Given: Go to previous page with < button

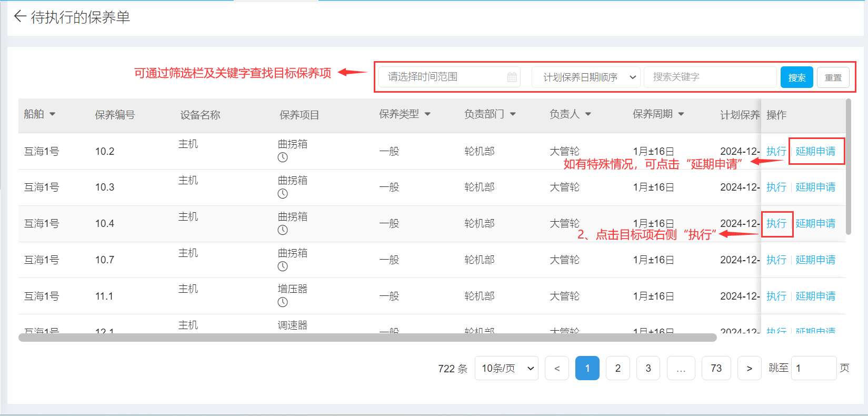Looking at the screenshot, I should coord(557,368).
